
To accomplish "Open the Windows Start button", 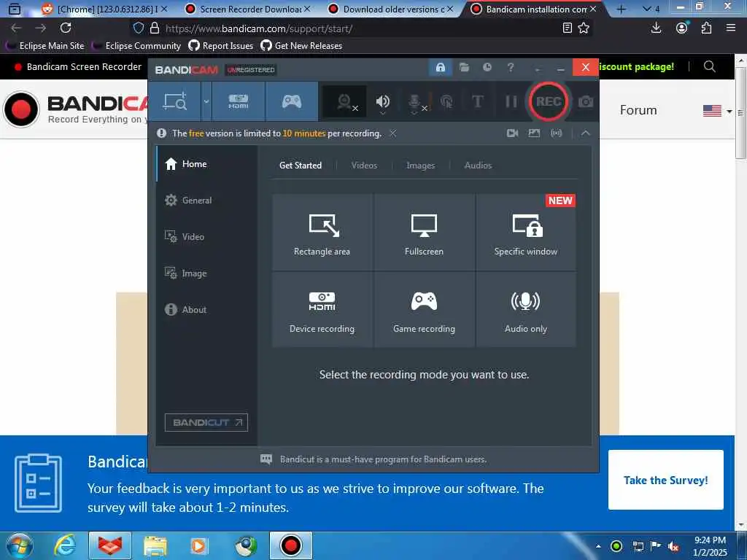I will 19,545.
